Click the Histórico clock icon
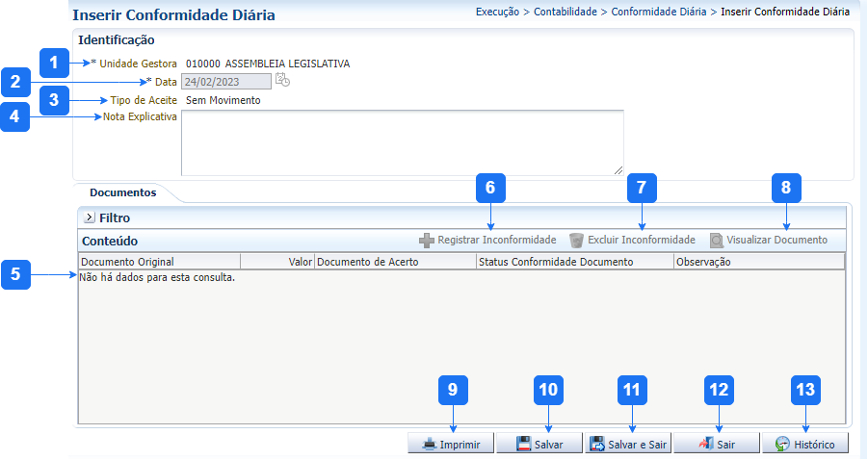Screen dimensions: 868x460 (x=782, y=444)
